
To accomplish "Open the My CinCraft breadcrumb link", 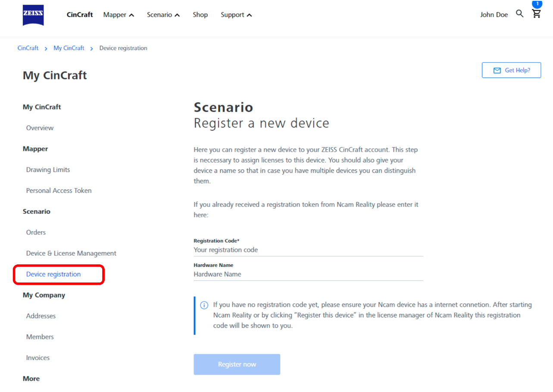I will click(69, 48).
